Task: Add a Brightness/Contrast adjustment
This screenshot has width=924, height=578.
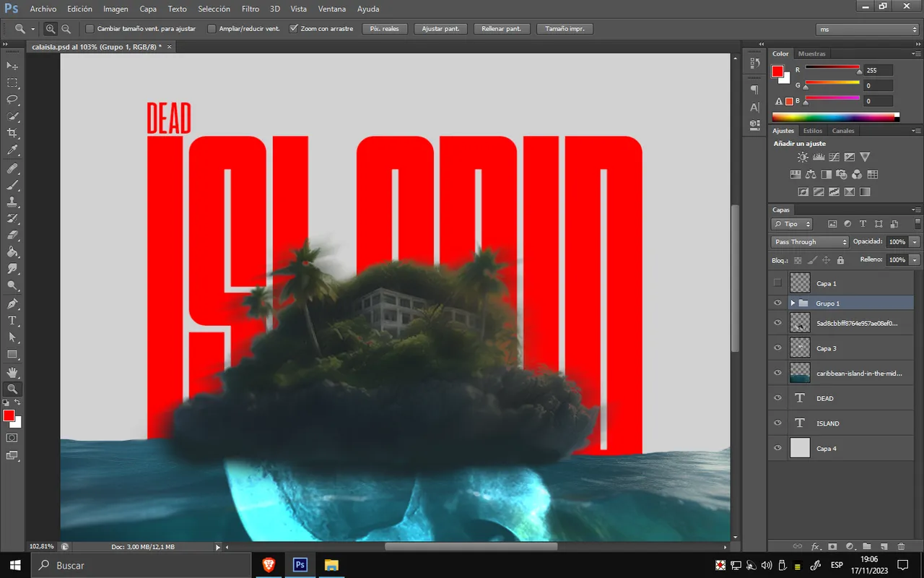Action: (x=803, y=157)
